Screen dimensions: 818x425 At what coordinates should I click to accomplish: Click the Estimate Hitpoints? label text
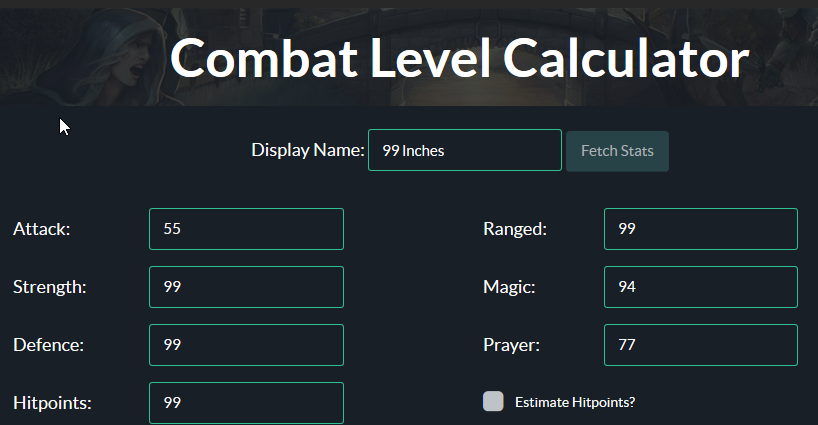click(575, 403)
